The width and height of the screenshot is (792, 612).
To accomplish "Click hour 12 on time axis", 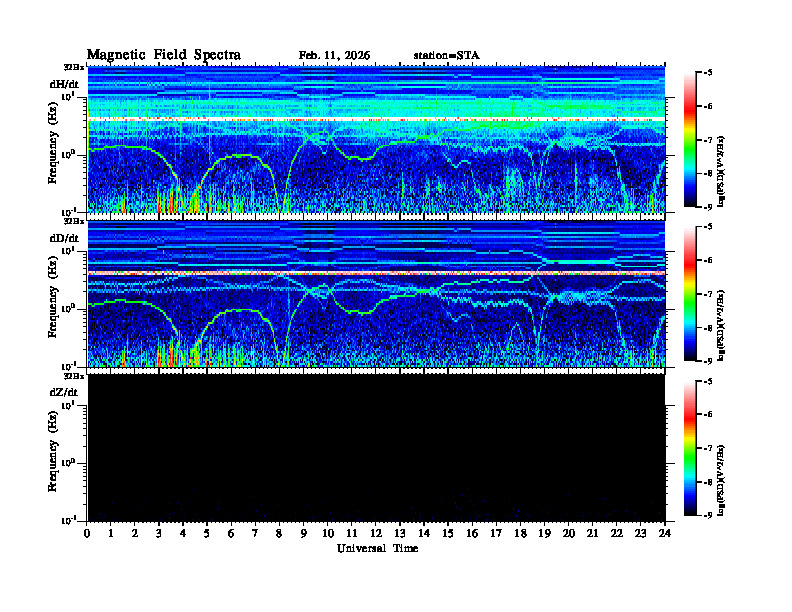I will [x=376, y=533].
